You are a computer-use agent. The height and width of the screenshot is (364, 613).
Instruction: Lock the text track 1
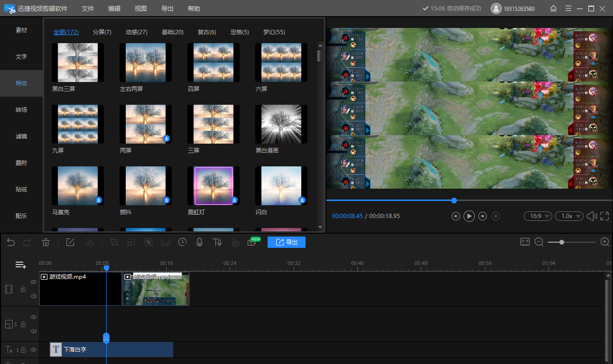coord(23,350)
